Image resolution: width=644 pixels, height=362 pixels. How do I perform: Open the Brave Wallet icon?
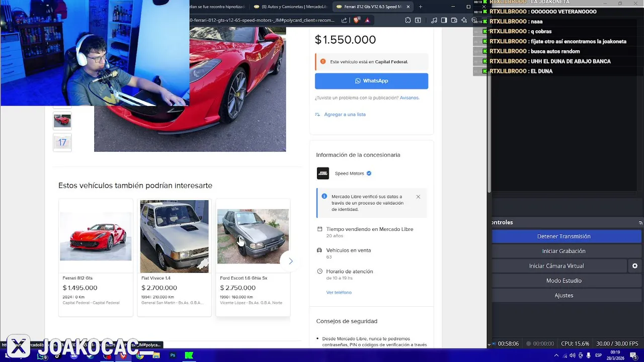(454, 20)
